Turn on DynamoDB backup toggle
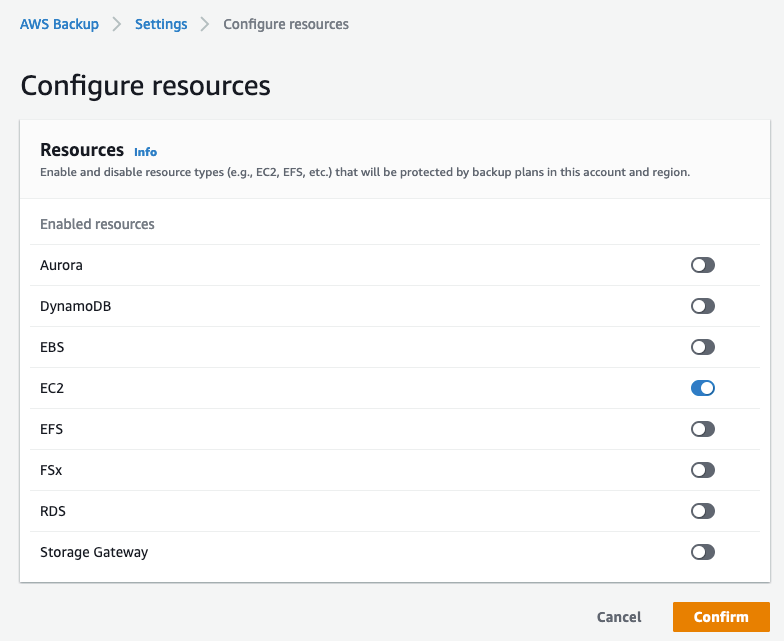Viewport: 784px width, 641px height. 702,306
